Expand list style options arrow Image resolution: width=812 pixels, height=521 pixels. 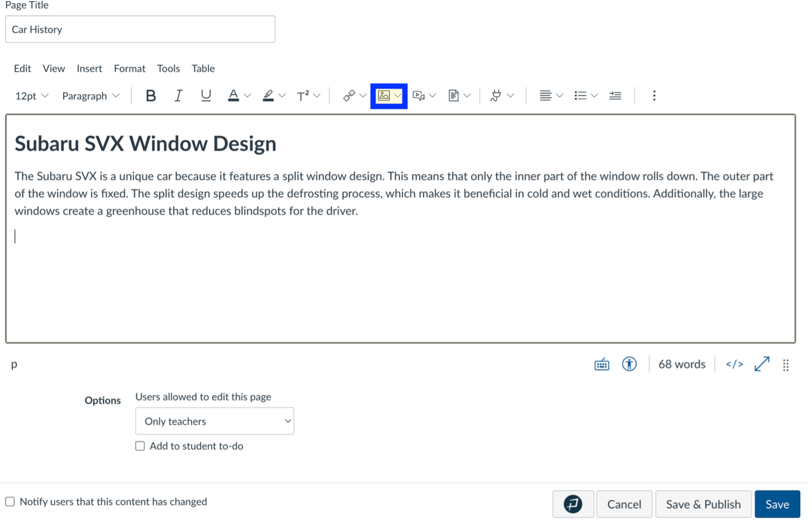tap(595, 96)
